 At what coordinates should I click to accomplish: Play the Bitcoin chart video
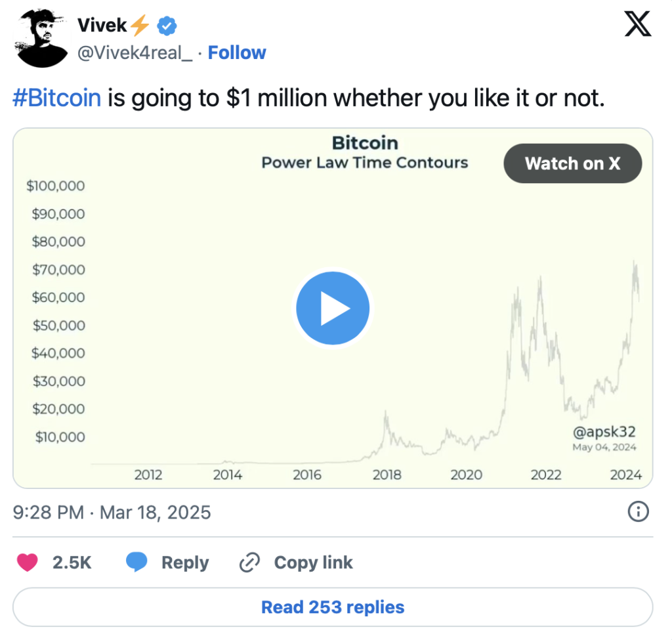click(x=333, y=309)
